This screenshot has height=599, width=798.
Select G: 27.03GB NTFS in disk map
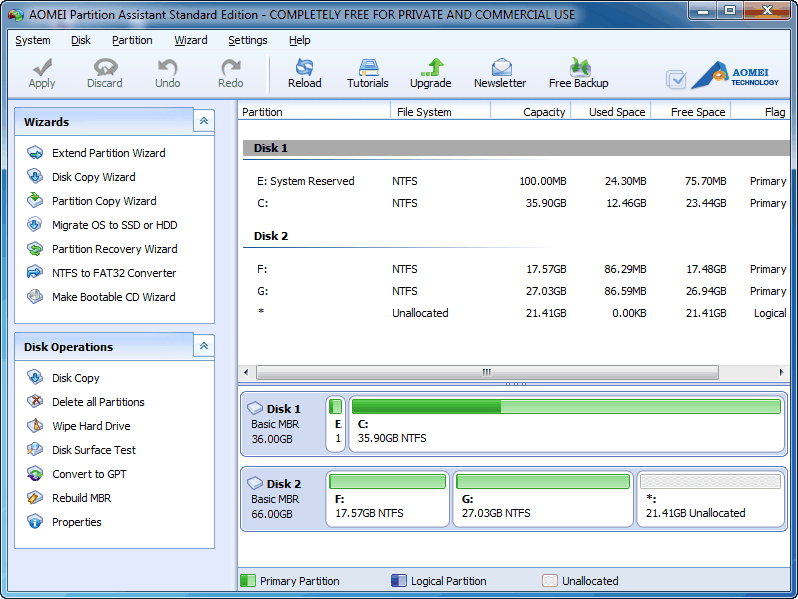[x=543, y=499]
